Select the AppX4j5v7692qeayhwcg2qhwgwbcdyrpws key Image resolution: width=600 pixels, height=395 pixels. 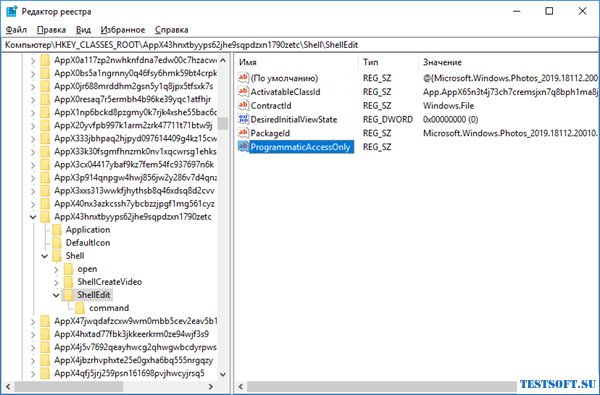tap(135, 347)
